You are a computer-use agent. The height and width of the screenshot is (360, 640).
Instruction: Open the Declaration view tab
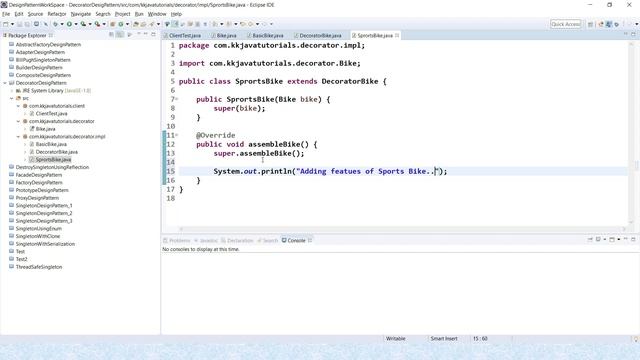point(237,240)
